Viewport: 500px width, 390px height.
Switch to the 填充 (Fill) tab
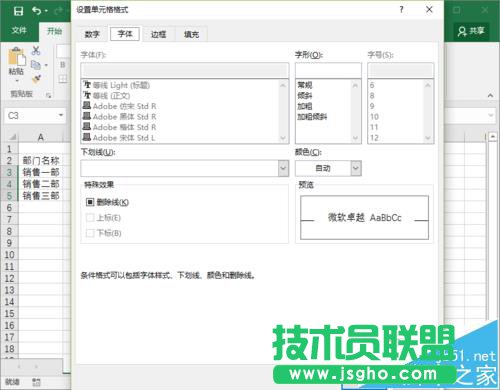[191, 34]
